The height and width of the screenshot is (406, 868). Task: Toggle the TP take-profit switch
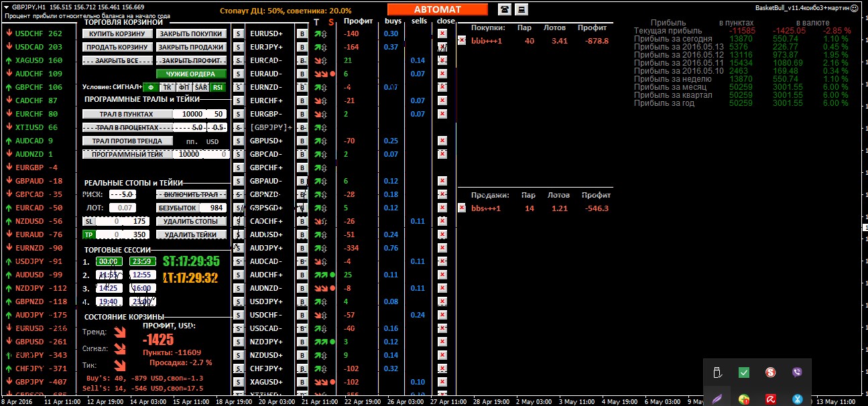coord(88,234)
